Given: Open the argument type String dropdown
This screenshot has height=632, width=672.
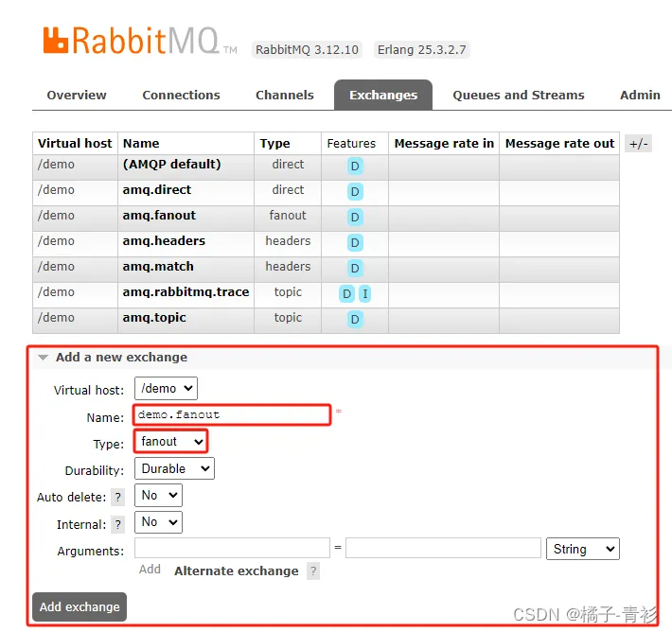Looking at the screenshot, I should (x=583, y=549).
